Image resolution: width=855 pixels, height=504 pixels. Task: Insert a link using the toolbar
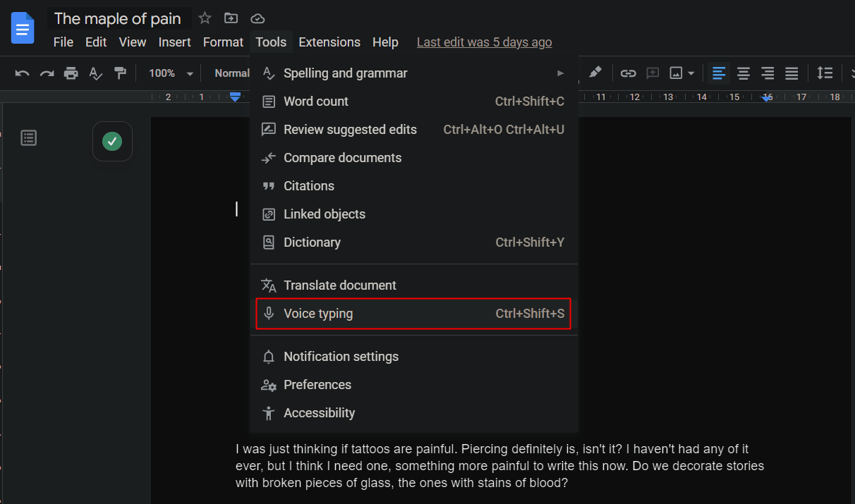(x=628, y=73)
